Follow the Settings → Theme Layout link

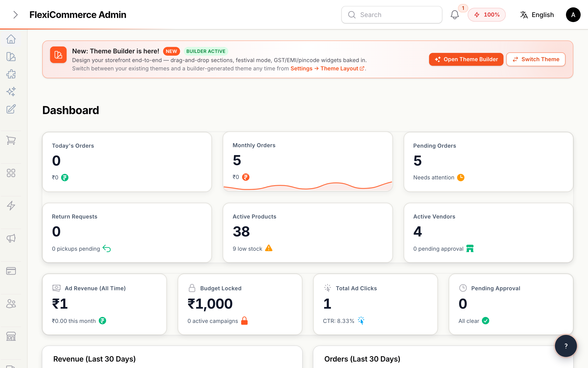point(327,69)
